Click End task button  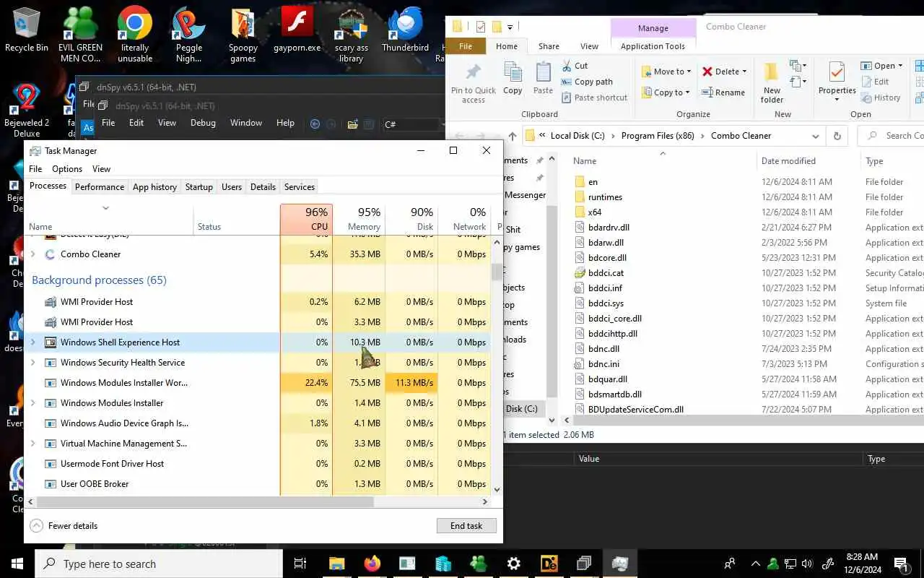coord(466,525)
